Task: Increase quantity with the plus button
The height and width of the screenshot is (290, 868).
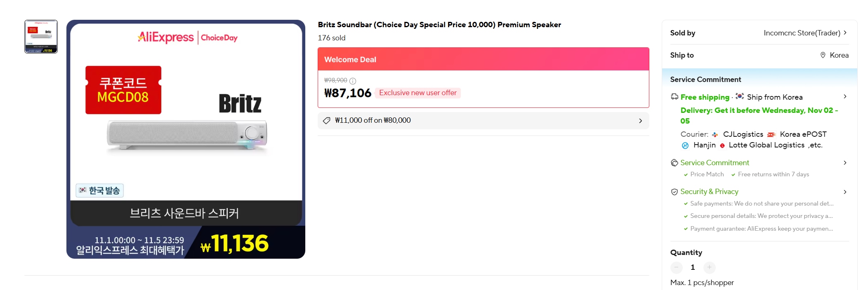Action: tap(709, 267)
